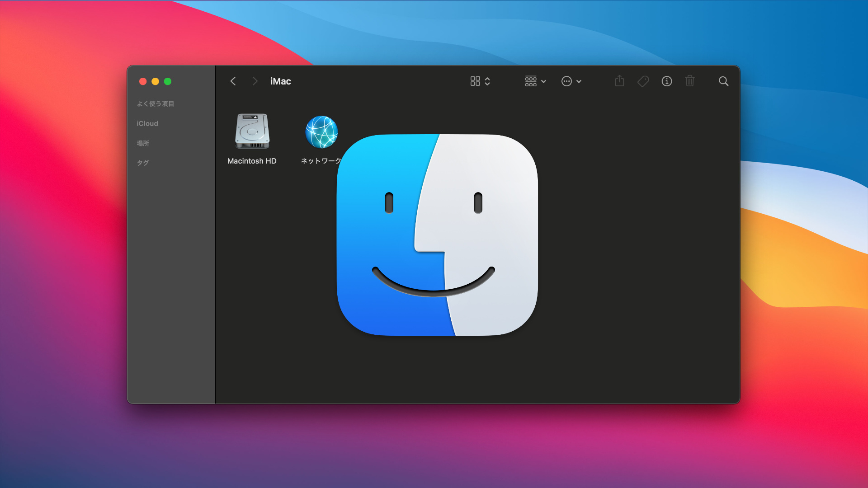Minimize the window with yellow button
Screen dimensions: 868x488
coord(155,81)
